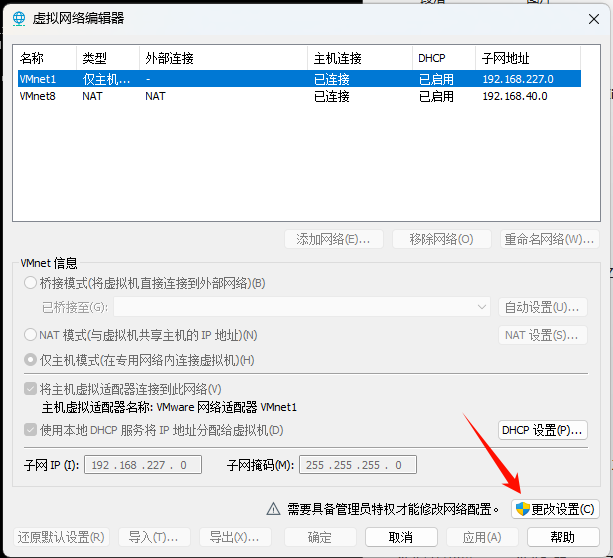Screen dimensions: 613x558
Task: Click the adapter name text VMware 网络适配器 VMnet1
Action: click(227, 407)
